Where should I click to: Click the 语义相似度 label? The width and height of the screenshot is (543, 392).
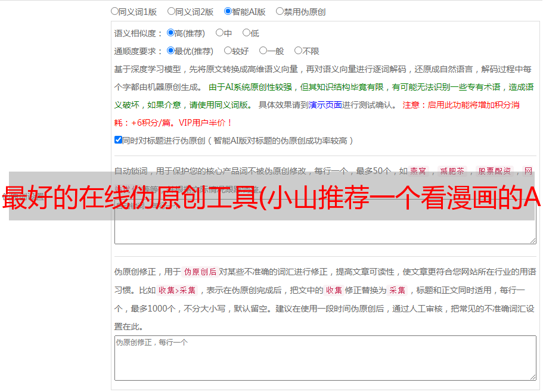[x=138, y=33]
